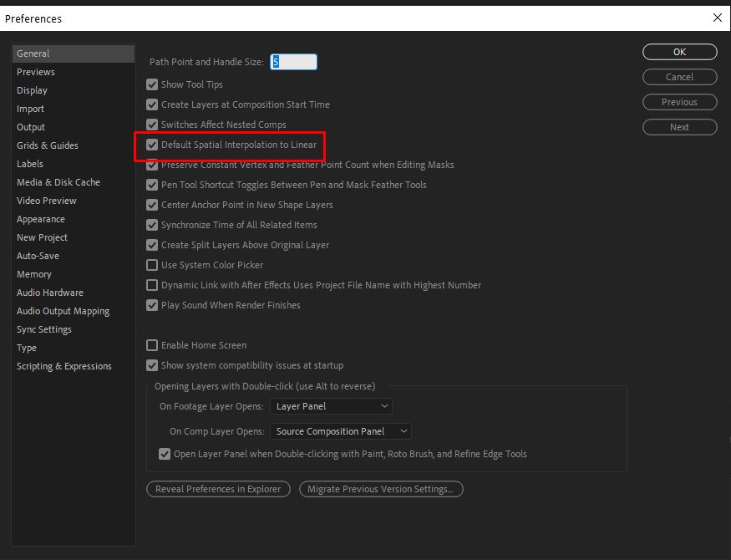Toggle Open Layer Panel when Double-clicking with Paint
Image resolution: width=731 pixels, height=560 pixels.
click(165, 454)
